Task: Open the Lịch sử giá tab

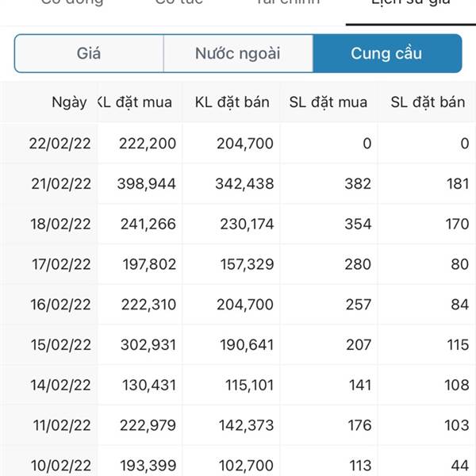Action: [411, 5]
